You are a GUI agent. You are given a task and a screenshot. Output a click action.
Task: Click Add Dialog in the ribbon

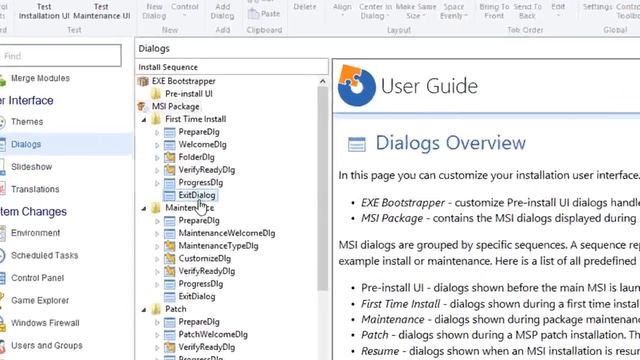[x=222, y=11]
